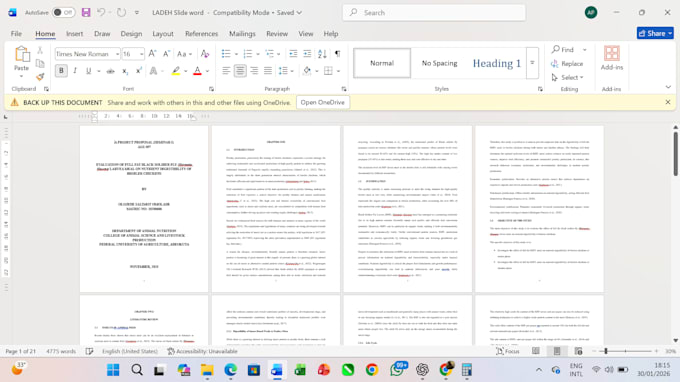Apply No Spacing style
680x382 pixels.
coord(439,63)
